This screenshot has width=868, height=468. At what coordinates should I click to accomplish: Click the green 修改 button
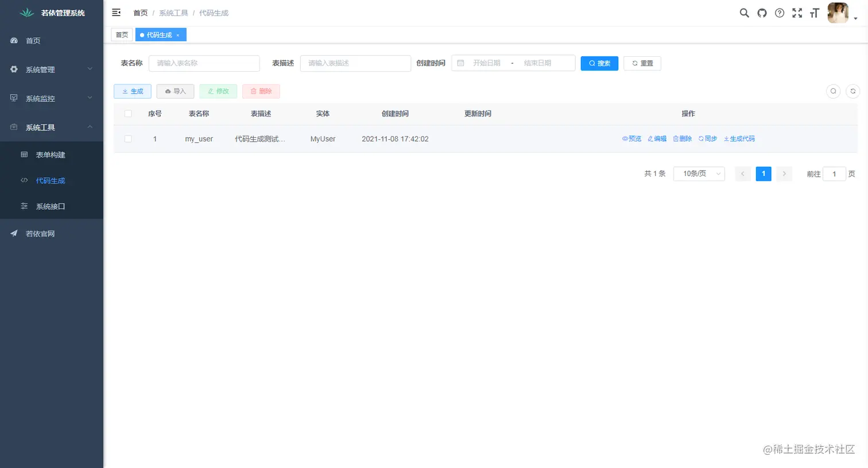click(218, 91)
